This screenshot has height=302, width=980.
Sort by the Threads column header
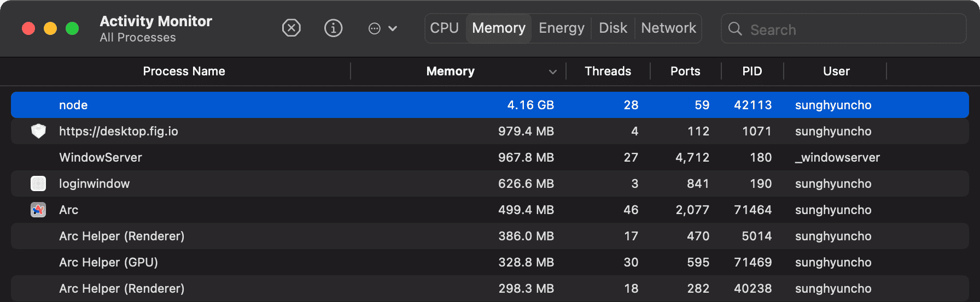click(608, 71)
